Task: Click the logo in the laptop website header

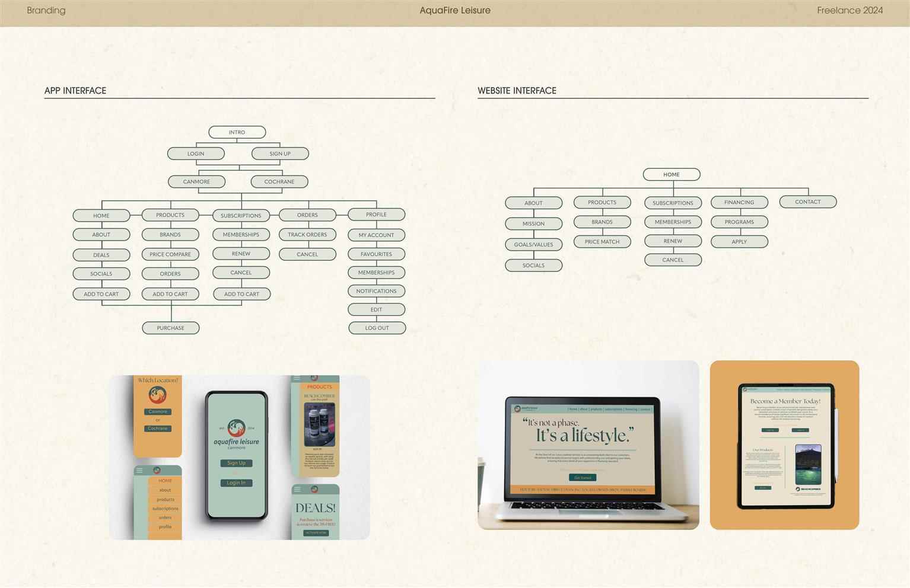Action: tap(526, 409)
